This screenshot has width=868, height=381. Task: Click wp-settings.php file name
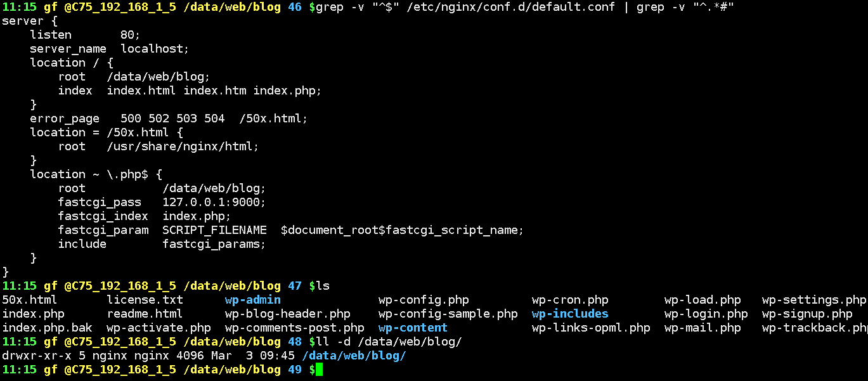(814, 300)
